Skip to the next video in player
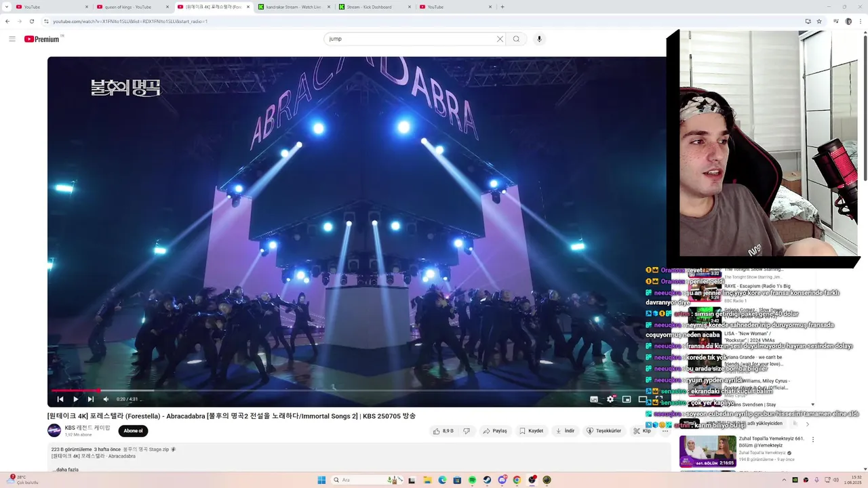 click(90, 399)
